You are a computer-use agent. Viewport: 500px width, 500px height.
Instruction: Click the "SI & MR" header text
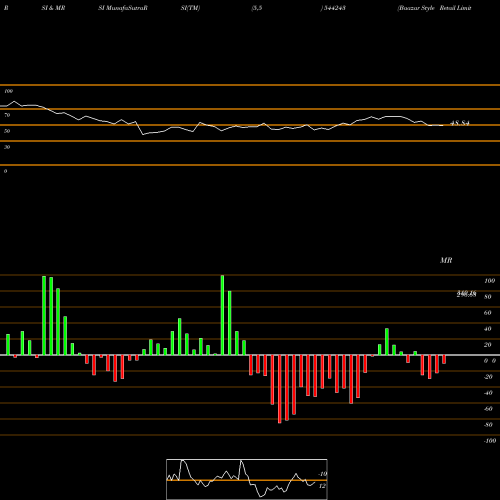click(x=53, y=8)
